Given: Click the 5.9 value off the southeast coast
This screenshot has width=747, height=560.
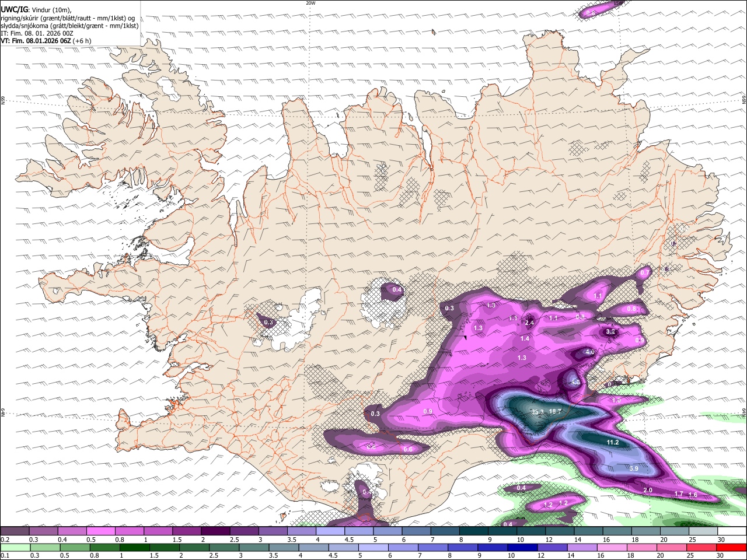Looking at the screenshot, I should tap(635, 468).
